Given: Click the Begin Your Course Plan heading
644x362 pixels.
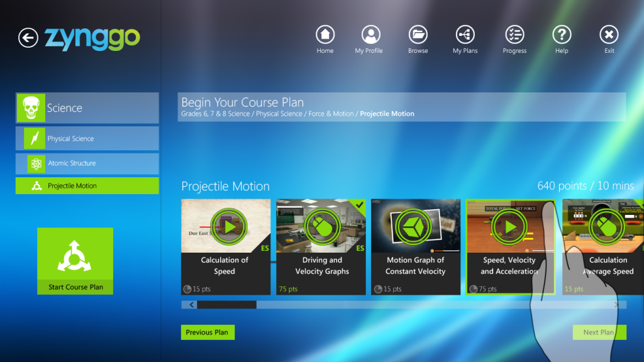Looking at the screenshot, I should tap(242, 102).
